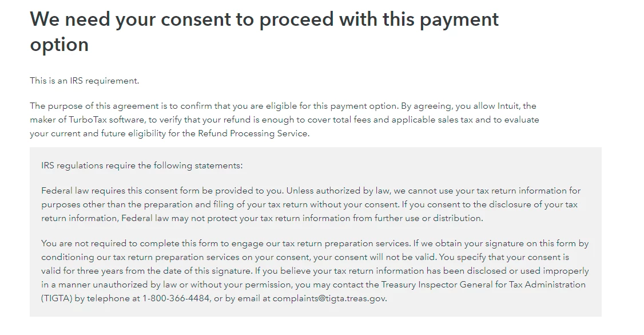The height and width of the screenshot is (335, 644).
Task: Click "further use or distribution" phrase
Action: click(x=428, y=218)
